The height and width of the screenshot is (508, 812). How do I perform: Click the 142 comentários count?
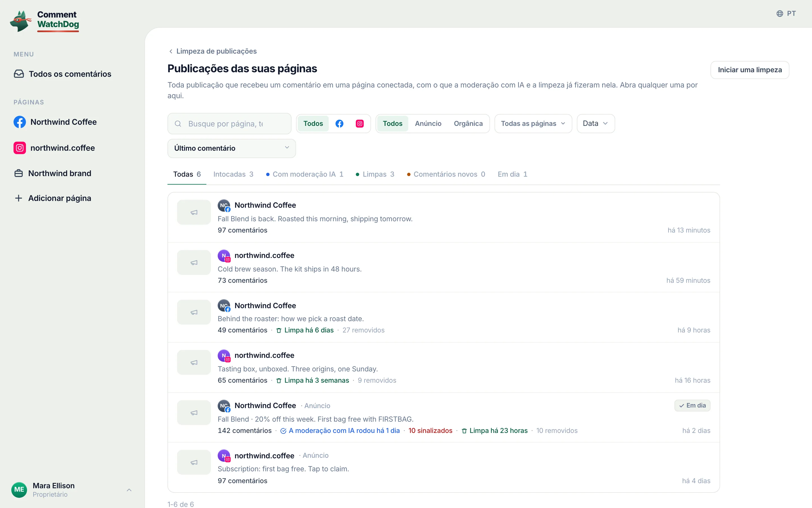(245, 431)
